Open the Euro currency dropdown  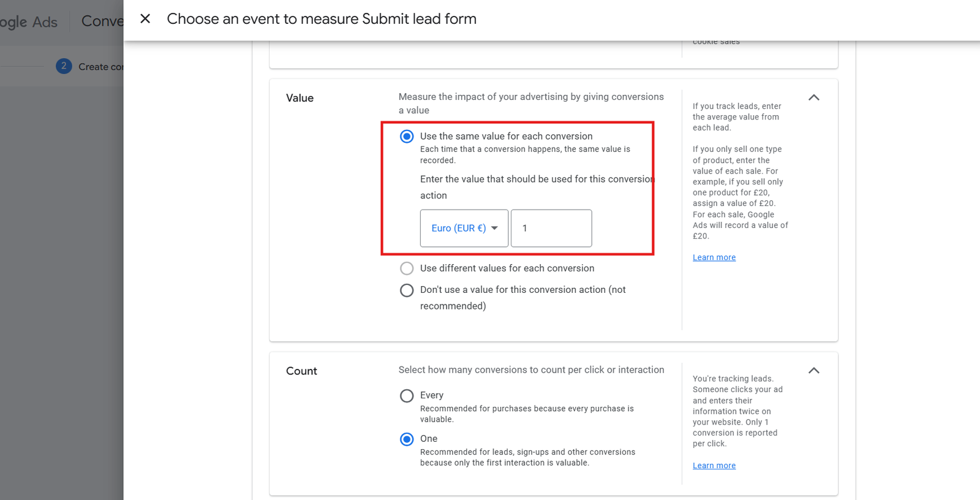(x=464, y=228)
